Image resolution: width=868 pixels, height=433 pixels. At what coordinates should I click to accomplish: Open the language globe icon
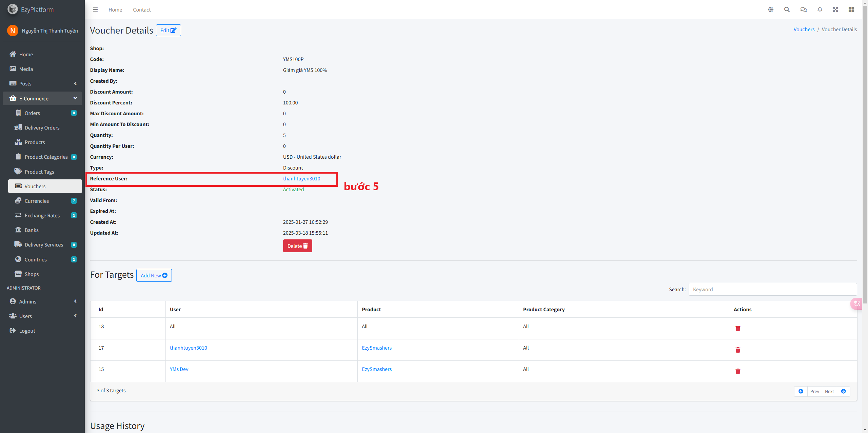click(771, 9)
